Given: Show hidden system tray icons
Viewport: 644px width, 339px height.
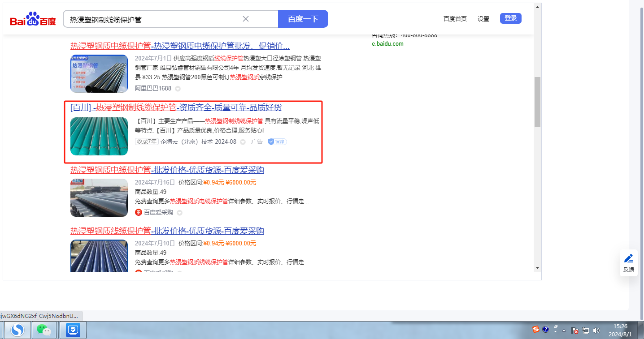Looking at the screenshot, I should click(564, 330).
